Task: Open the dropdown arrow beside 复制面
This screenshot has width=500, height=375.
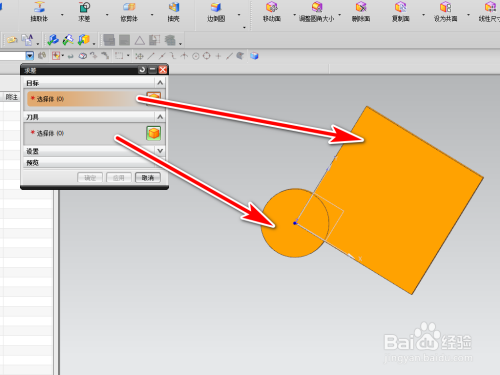Action: pos(423,15)
